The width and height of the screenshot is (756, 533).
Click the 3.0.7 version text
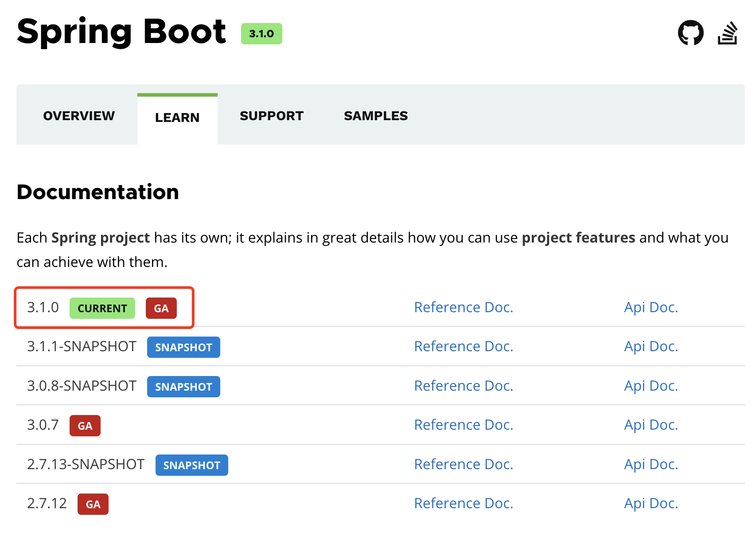pyautogui.click(x=43, y=425)
